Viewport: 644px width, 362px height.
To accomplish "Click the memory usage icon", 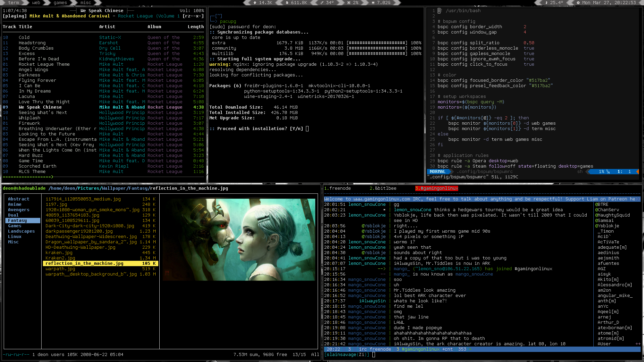I will 373,3.
